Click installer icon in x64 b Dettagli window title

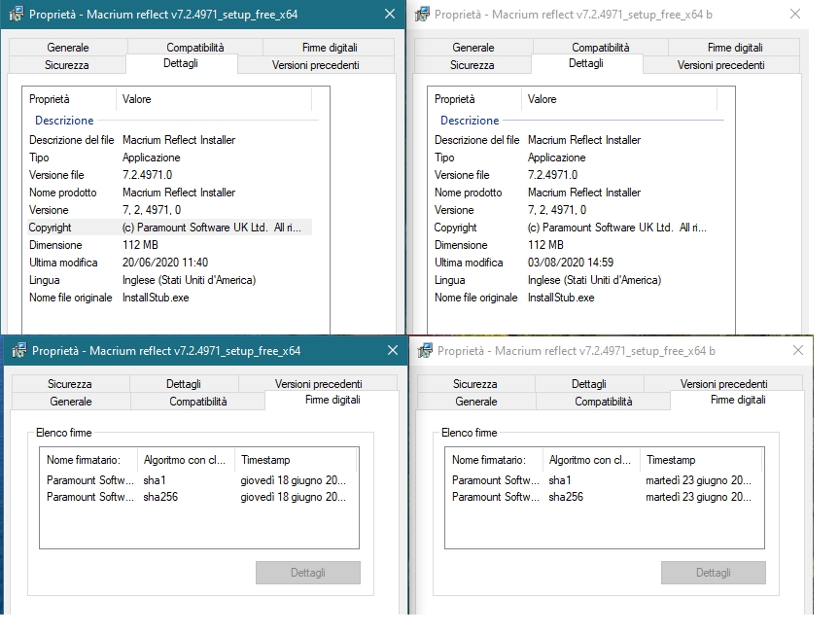point(422,14)
